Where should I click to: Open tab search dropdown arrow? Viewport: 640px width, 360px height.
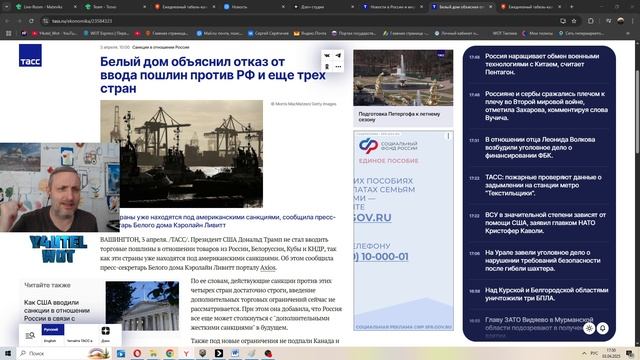click(6, 7)
